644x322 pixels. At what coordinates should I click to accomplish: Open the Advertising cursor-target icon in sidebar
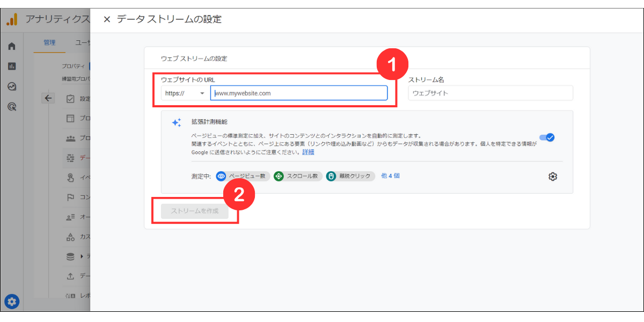pyautogui.click(x=12, y=107)
